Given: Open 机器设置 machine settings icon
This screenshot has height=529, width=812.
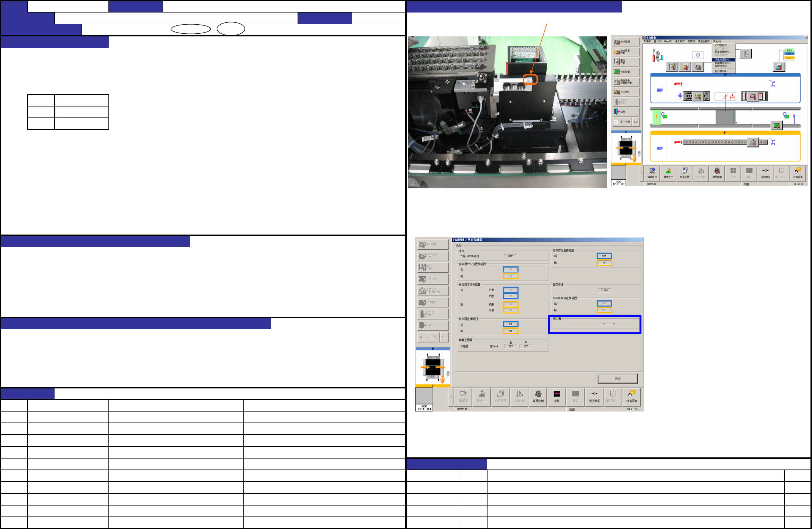Looking at the screenshot, I should (685, 173).
